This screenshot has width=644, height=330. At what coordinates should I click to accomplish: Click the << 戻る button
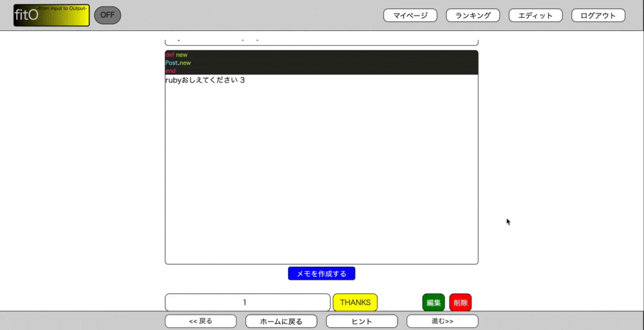tap(201, 322)
